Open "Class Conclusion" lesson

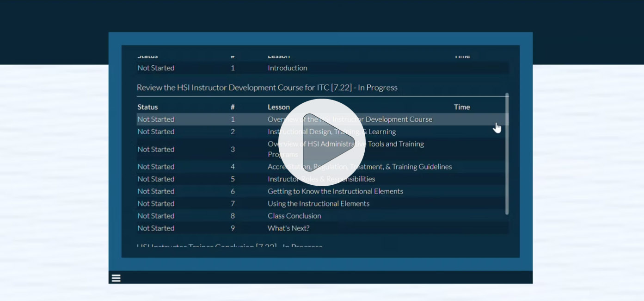[x=294, y=216]
